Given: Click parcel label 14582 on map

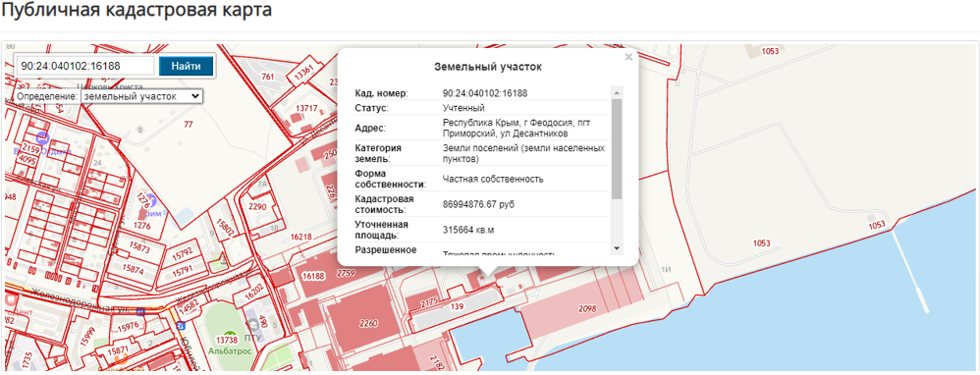Looking at the screenshot, I should [189, 306].
